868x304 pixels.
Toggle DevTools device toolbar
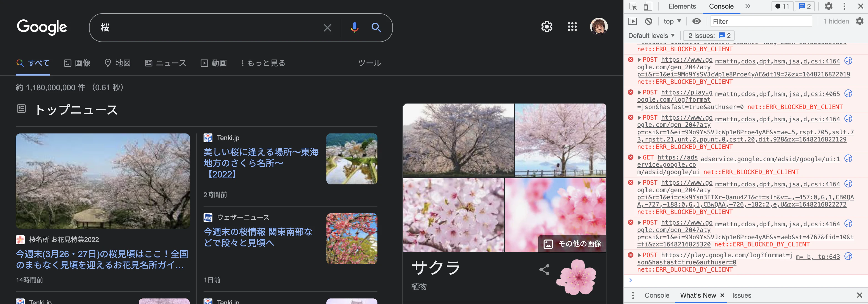(648, 6)
